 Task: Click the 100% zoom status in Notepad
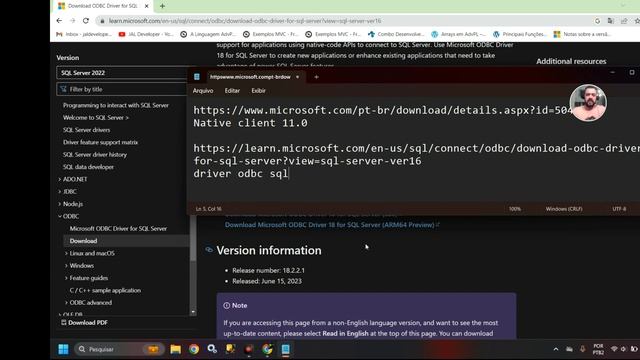[x=515, y=209]
